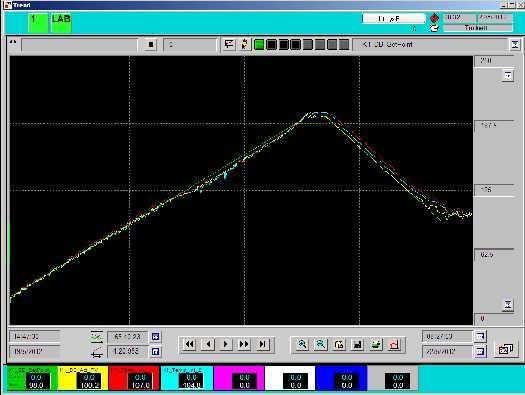Screen dimensions: 525x395
Task: Click the play forward arrow button
Action: (226, 344)
